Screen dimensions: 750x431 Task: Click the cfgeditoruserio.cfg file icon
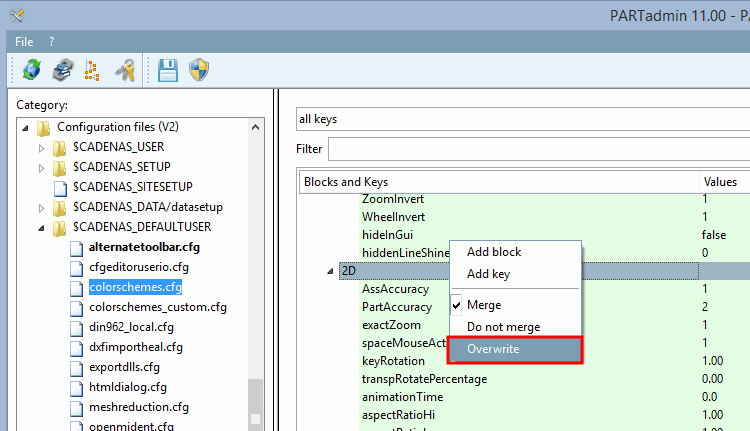[77, 268]
